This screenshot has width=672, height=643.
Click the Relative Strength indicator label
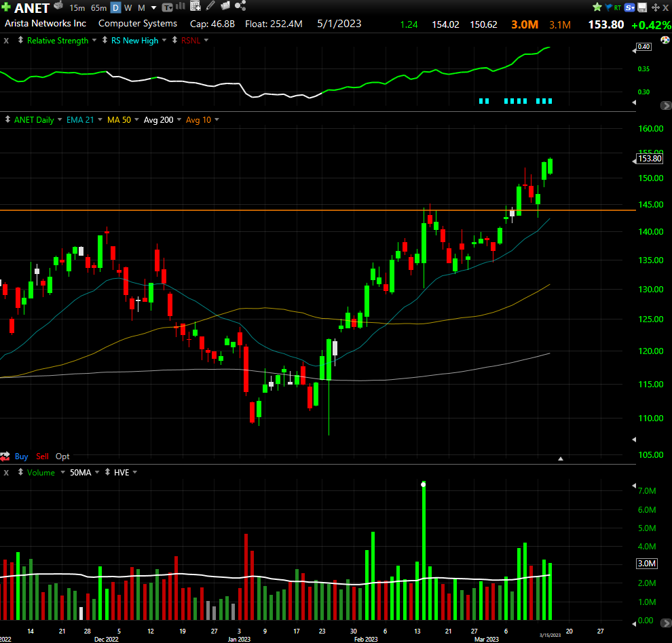point(58,40)
